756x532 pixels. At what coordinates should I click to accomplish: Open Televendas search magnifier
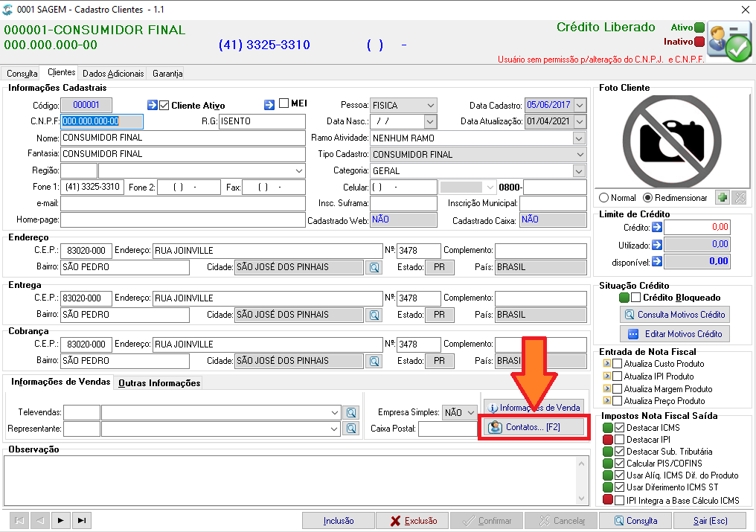point(351,412)
